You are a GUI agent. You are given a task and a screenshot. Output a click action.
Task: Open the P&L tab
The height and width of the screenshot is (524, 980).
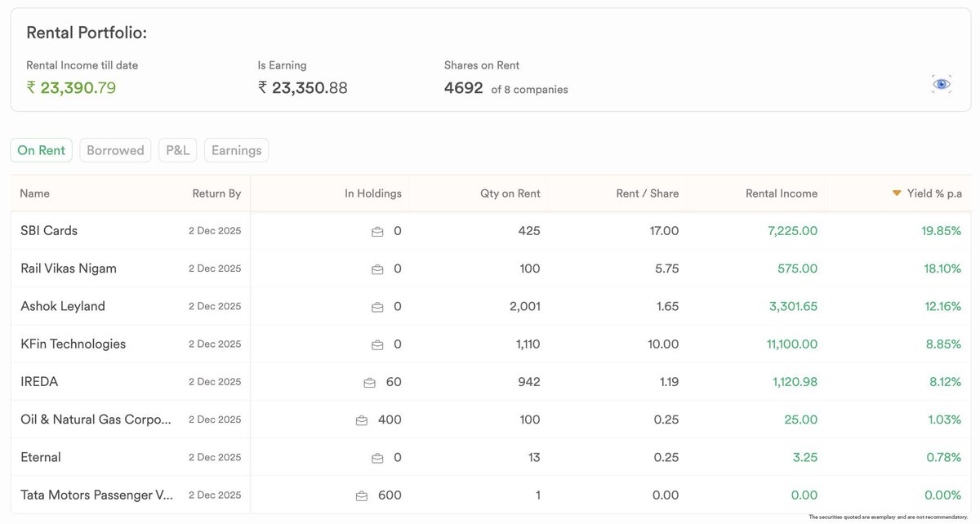pos(177,150)
